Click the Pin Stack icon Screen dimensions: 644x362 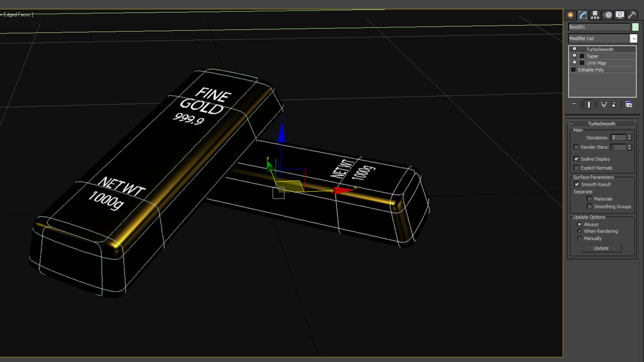[574, 105]
